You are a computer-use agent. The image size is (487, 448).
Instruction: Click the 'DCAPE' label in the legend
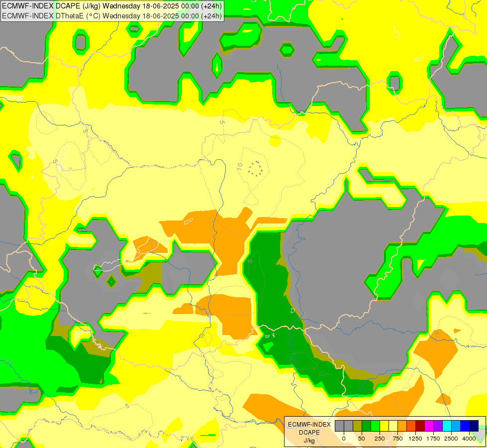point(309,432)
